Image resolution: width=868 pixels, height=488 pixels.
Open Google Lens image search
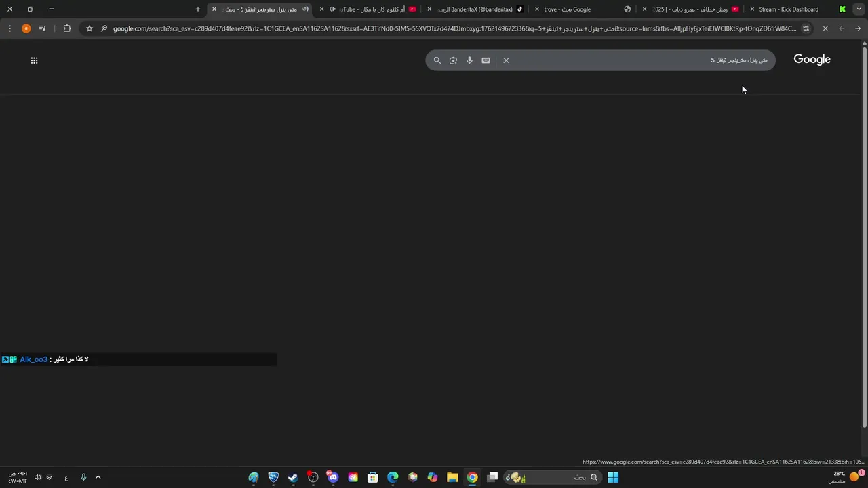[453, 60]
